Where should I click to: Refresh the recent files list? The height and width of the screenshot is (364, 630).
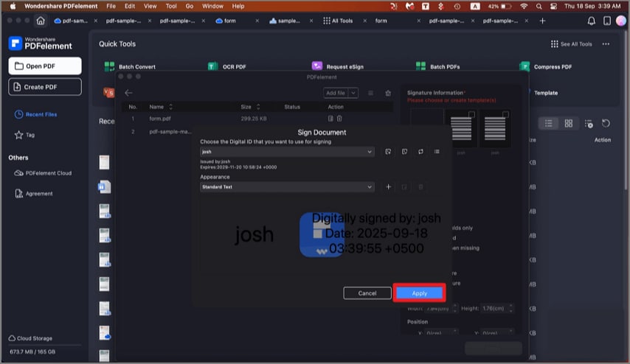coord(606,124)
